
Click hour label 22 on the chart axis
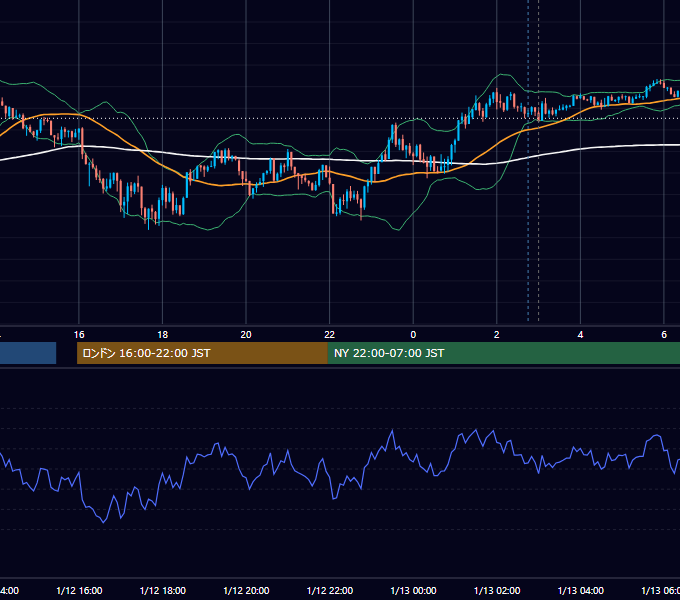[330, 335]
